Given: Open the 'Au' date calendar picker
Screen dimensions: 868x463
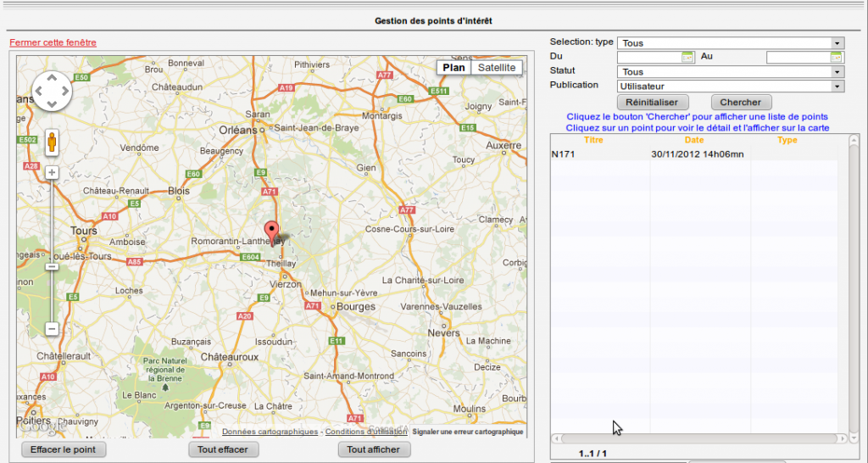Looking at the screenshot, I should (836, 57).
